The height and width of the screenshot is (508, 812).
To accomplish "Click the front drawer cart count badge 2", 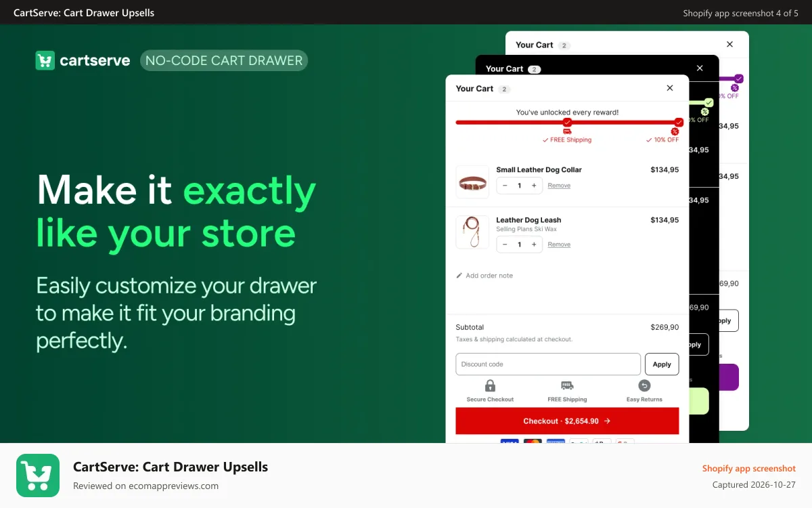I will point(504,89).
